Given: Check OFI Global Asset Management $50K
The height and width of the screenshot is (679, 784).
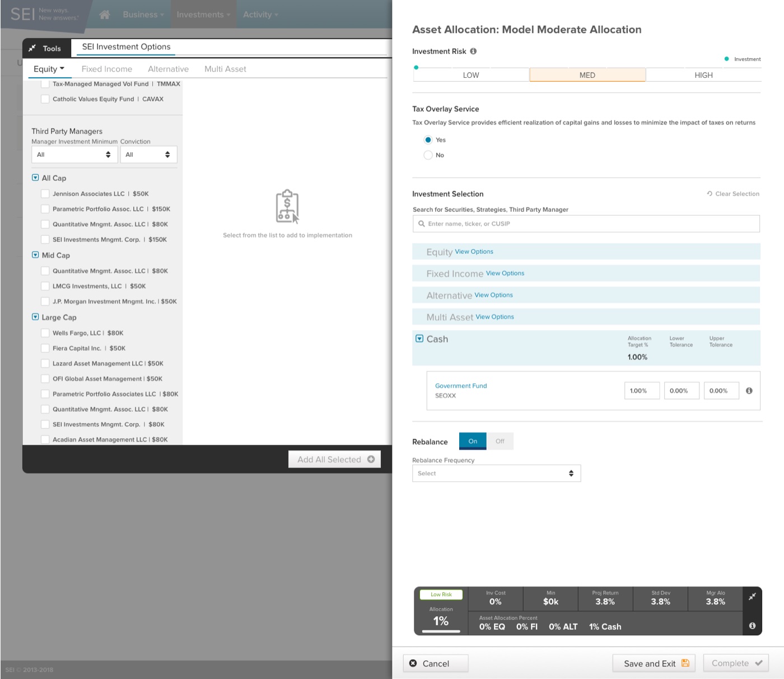Looking at the screenshot, I should 45,379.
